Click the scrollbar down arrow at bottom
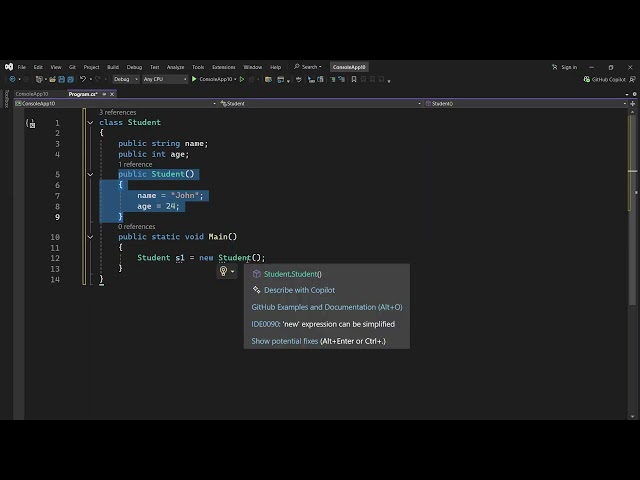The image size is (640, 480). click(633, 416)
